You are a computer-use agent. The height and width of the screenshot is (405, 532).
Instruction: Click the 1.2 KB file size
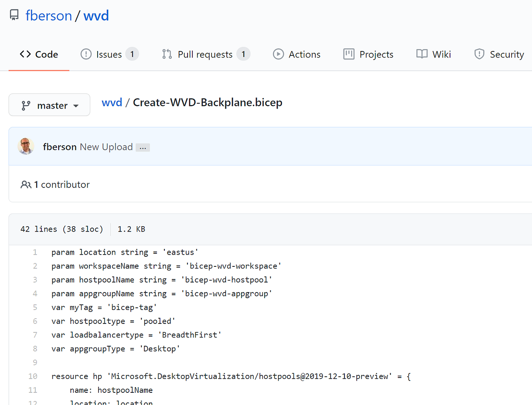(131, 229)
